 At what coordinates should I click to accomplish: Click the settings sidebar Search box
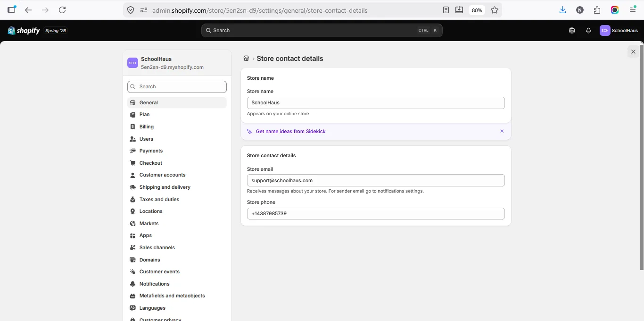(177, 87)
